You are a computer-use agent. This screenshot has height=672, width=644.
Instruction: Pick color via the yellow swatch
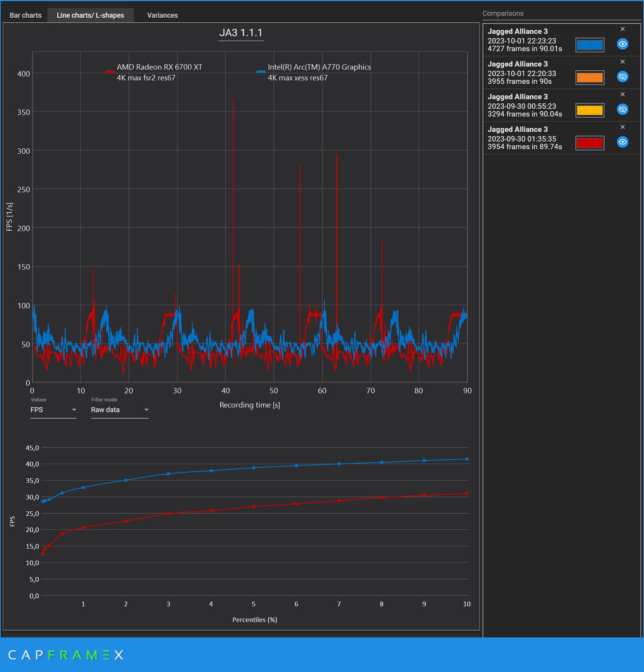[590, 110]
